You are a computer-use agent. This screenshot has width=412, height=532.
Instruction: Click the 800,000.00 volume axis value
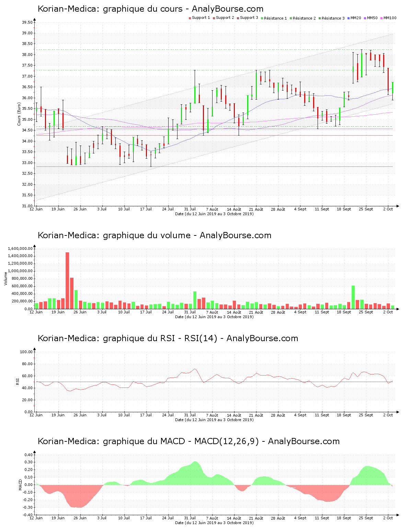[22, 279]
